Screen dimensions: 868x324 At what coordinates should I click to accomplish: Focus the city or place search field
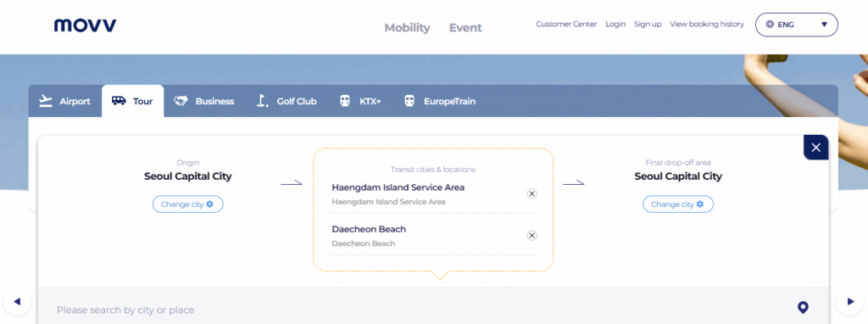coord(420,310)
